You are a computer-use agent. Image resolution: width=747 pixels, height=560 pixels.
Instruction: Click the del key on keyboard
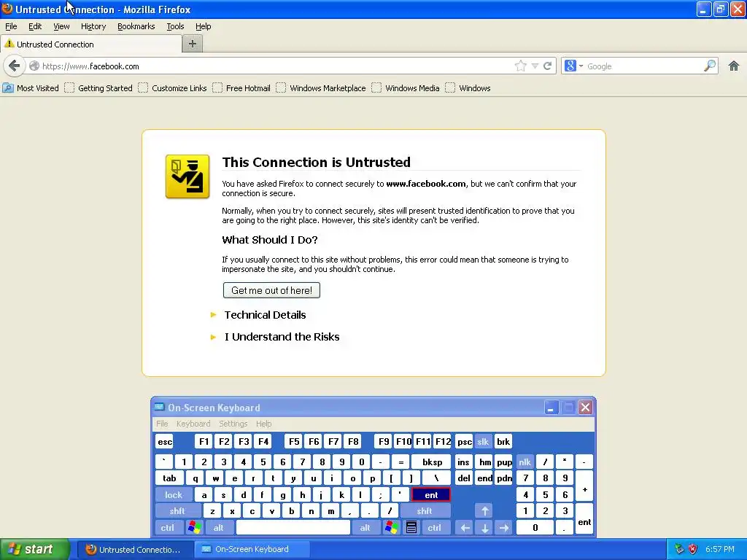(464, 478)
